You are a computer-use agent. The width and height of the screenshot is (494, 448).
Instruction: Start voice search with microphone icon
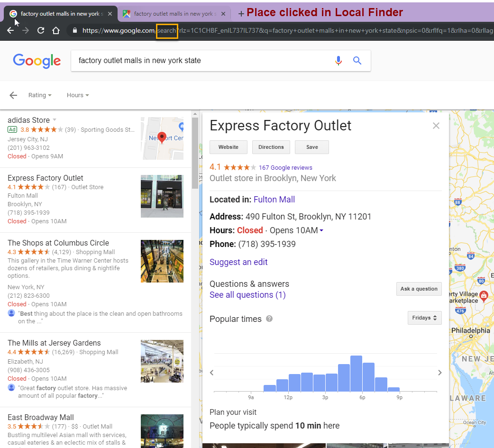[338, 61]
